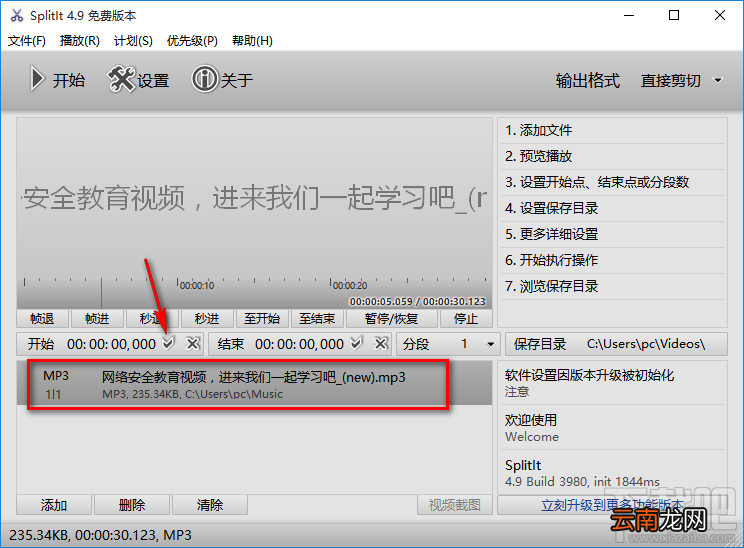Clear start time with its X icon
This screenshot has height=548, width=744.
193,343
